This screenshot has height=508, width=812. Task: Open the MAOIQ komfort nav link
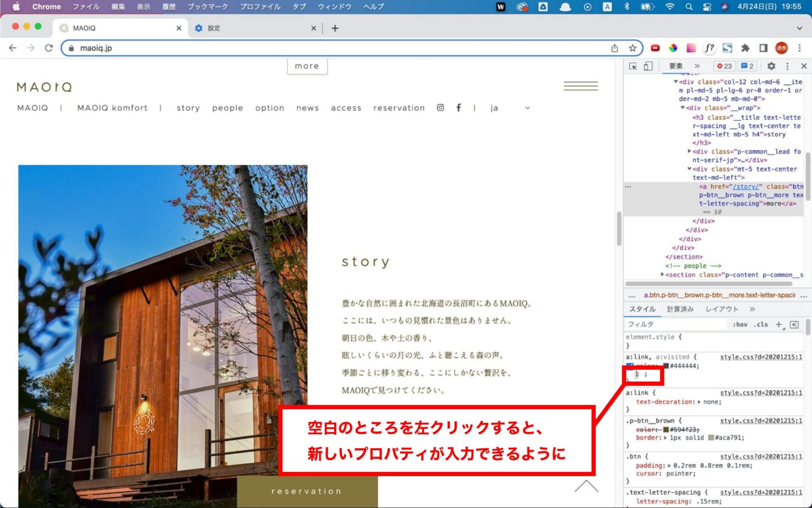pos(112,108)
